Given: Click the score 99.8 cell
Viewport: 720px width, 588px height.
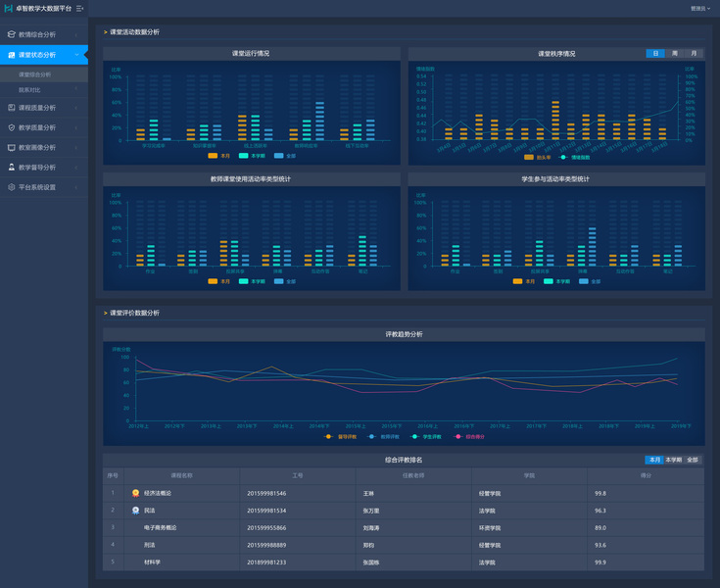Looking at the screenshot, I should pyautogui.click(x=600, y=493).
